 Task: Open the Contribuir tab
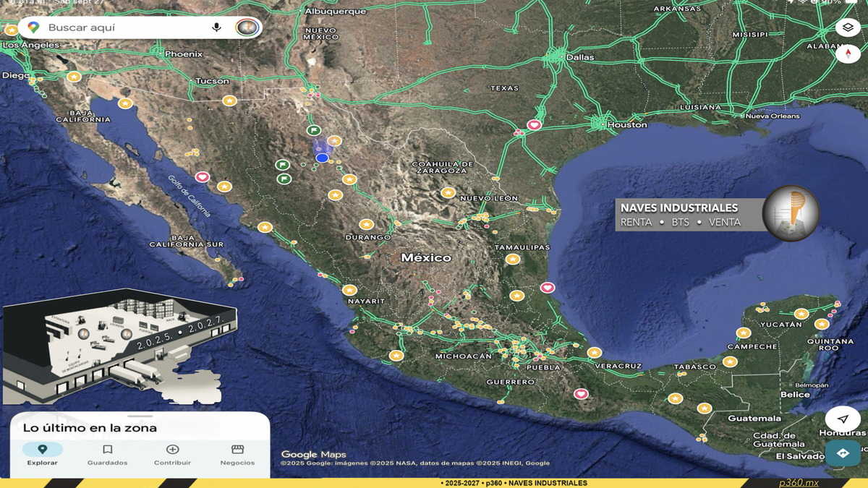point(172,455)
